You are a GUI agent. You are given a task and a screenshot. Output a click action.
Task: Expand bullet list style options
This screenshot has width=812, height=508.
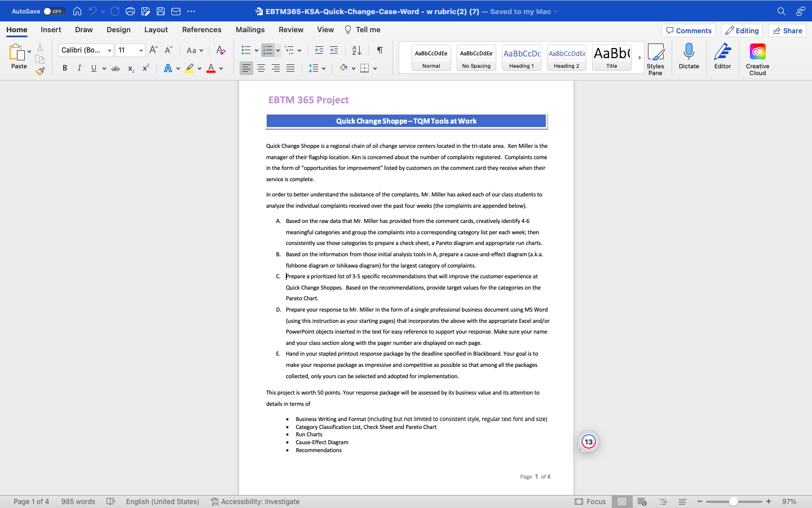[257, 50]
